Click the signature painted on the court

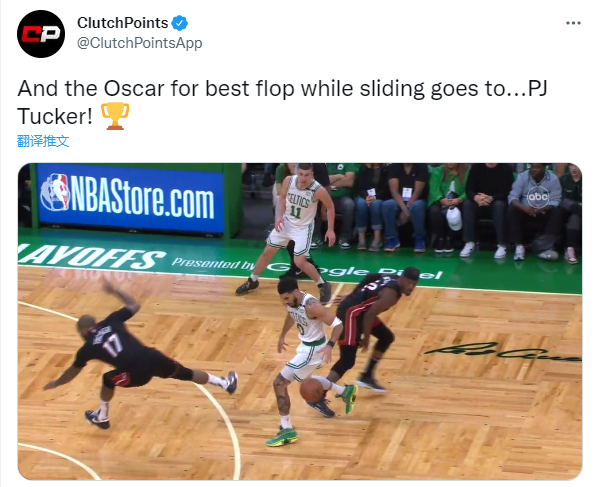pos(503,352)
